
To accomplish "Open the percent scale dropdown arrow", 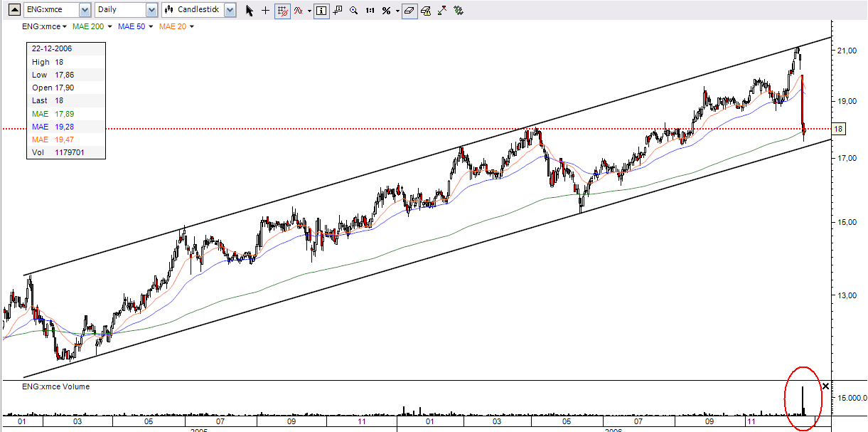I will coord(397,11).
